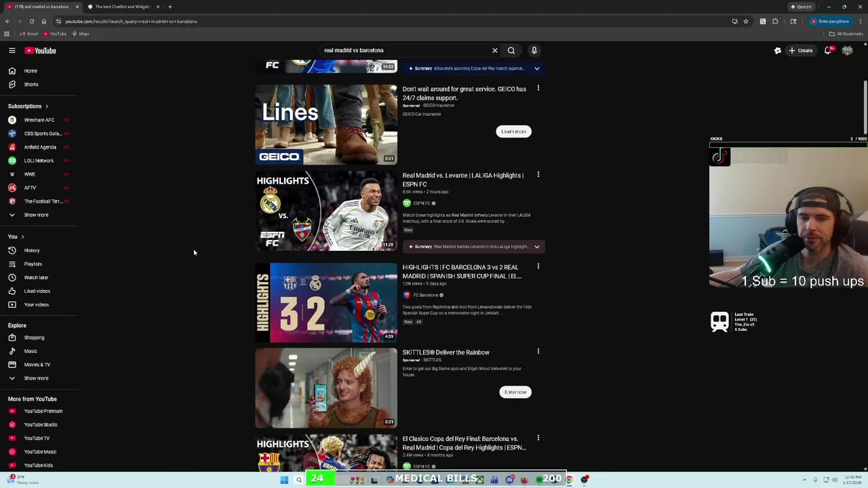This screenshot has width=868, height=488.
Task: Open the ESPN FC channel link under Levante video
Action: pyautogui.click(x=422, y=203)
